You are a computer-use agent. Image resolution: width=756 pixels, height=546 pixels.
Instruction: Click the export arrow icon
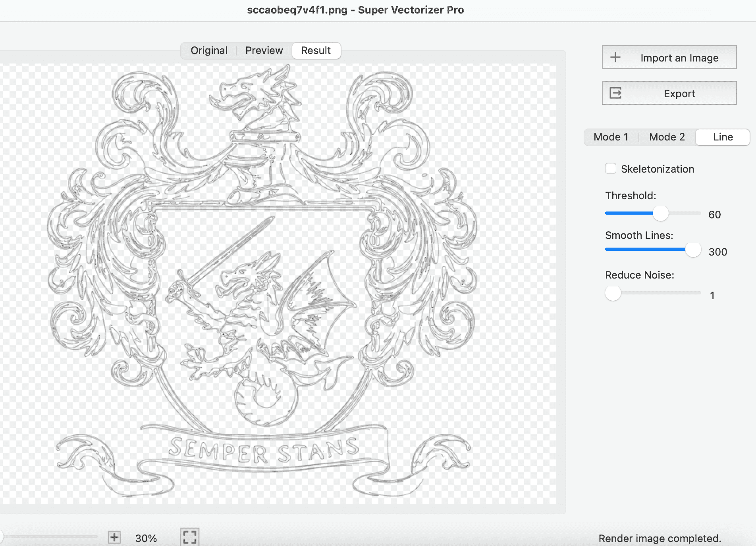(x=615, y=93)
